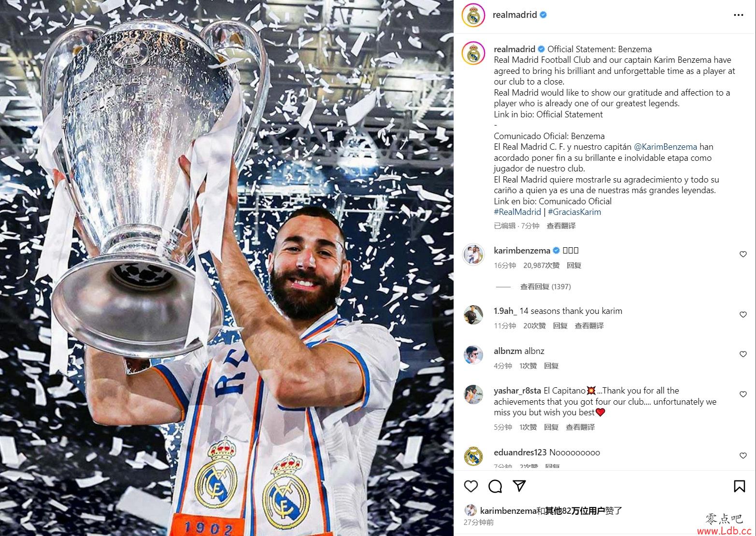756x536 pixels.
Task: Like yashar_r8sta's comment heart
Action: point(743,395)
